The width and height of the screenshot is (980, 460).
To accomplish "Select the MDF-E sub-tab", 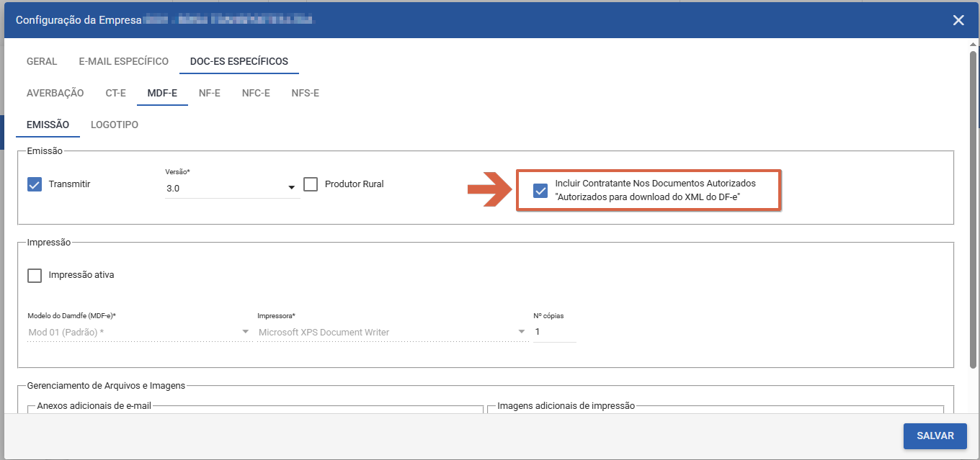I will click(162, 93).
